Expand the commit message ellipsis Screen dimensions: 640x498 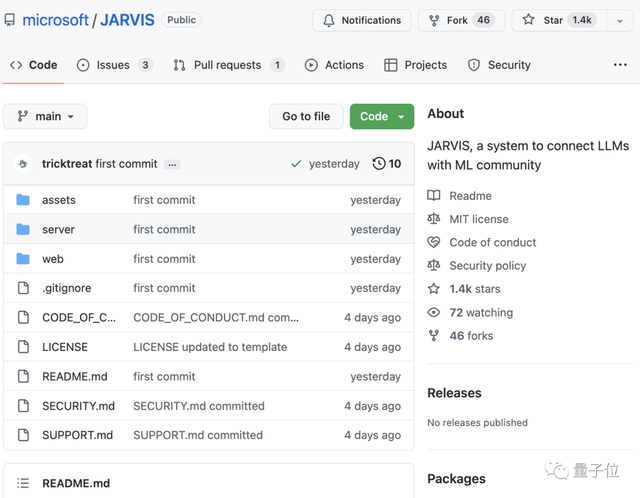click(173, 164)
